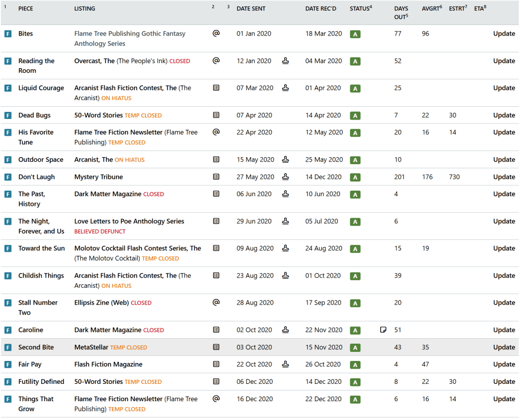
Task: Open the piece titled Childish Things
Action: pyautogui.click(x=41, y=276)
